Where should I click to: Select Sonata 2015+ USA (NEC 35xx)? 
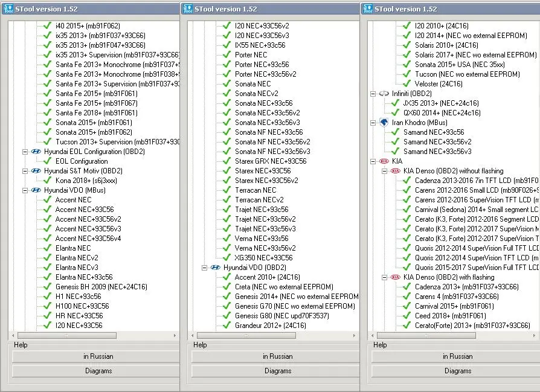point(460,65)
